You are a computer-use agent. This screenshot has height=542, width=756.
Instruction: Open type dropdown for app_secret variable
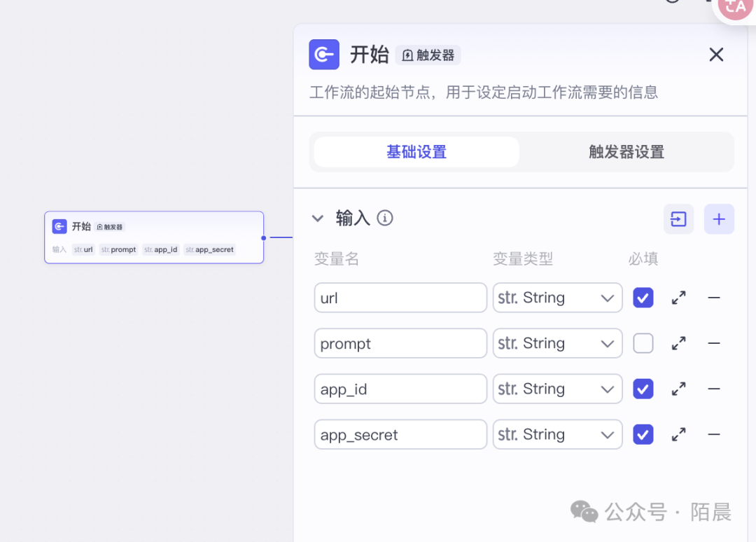(x=557, y=434)
